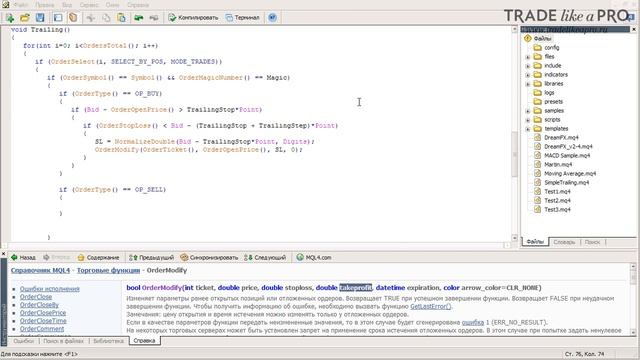640x360 pixels.
Task: Close the navigator panel with its X
Action: (634, 29)
